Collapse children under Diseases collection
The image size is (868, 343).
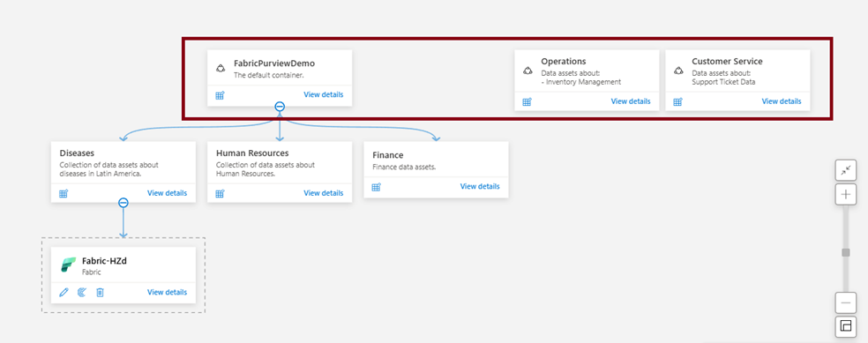123,203
